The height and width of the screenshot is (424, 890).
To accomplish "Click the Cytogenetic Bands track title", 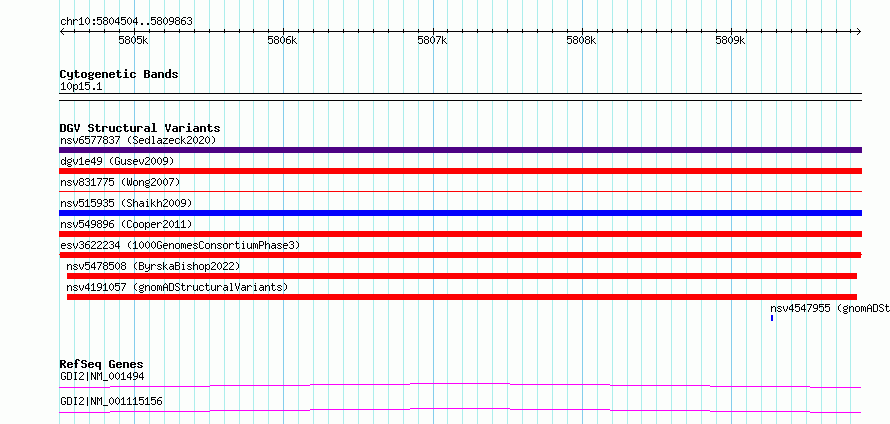I will (x=119, y=74).
